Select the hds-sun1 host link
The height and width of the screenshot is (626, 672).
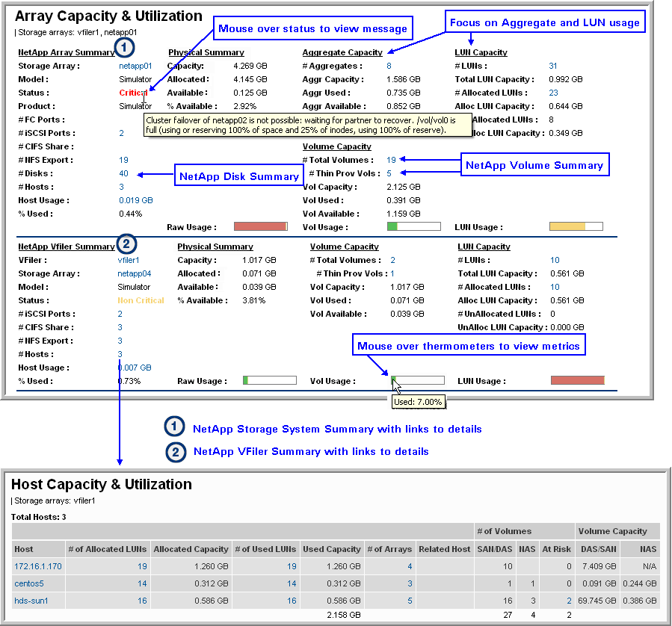click(31, 600)
